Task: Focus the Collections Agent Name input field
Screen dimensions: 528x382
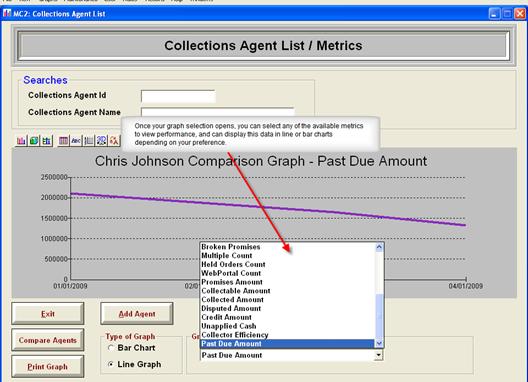Action: pos(218,112)
